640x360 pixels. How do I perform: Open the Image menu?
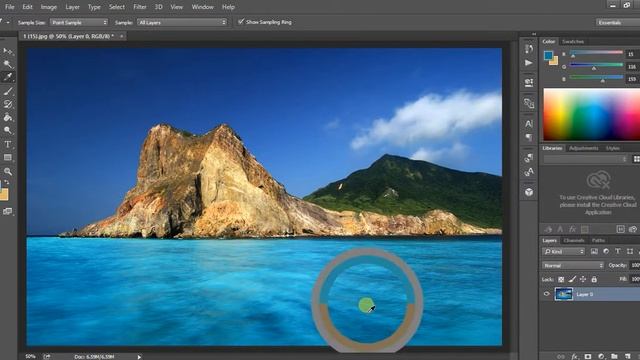click(x=49, y=7)
